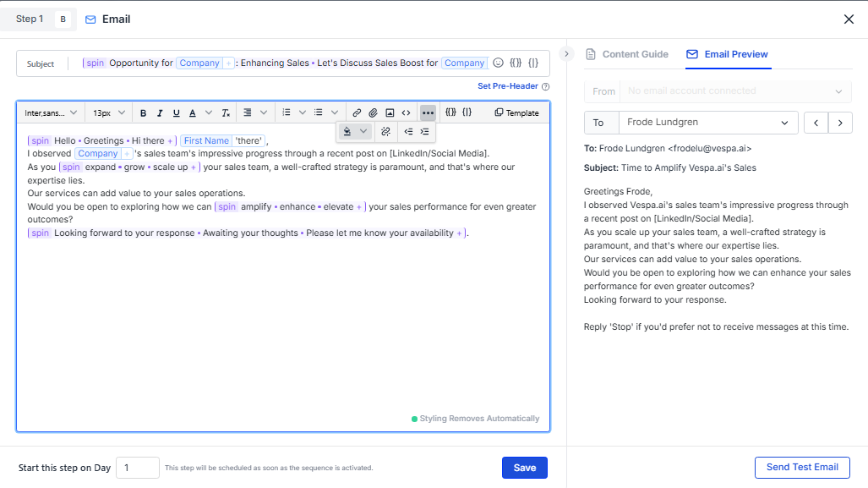Click Send Test Email button
Viewport: 868px width, 488px height.
coord(802,468)
